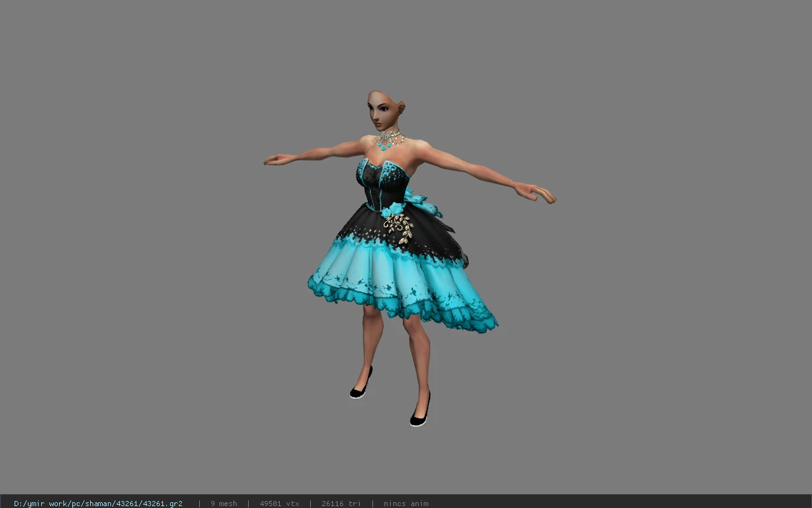Click the 'nincs anim' status entry
812x508 pixels.
pyautogui.click(x=406, y=504)
